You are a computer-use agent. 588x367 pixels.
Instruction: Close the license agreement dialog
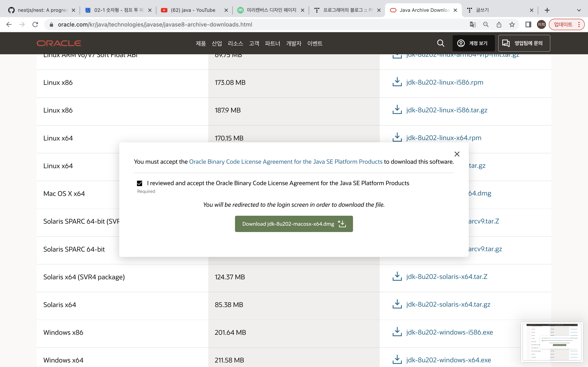tap(457, 154)
